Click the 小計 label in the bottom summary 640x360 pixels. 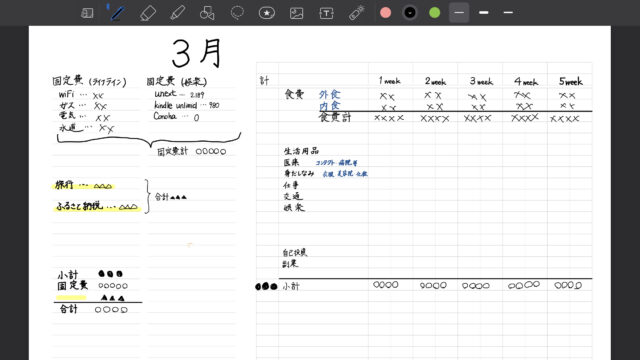(67, 275)
